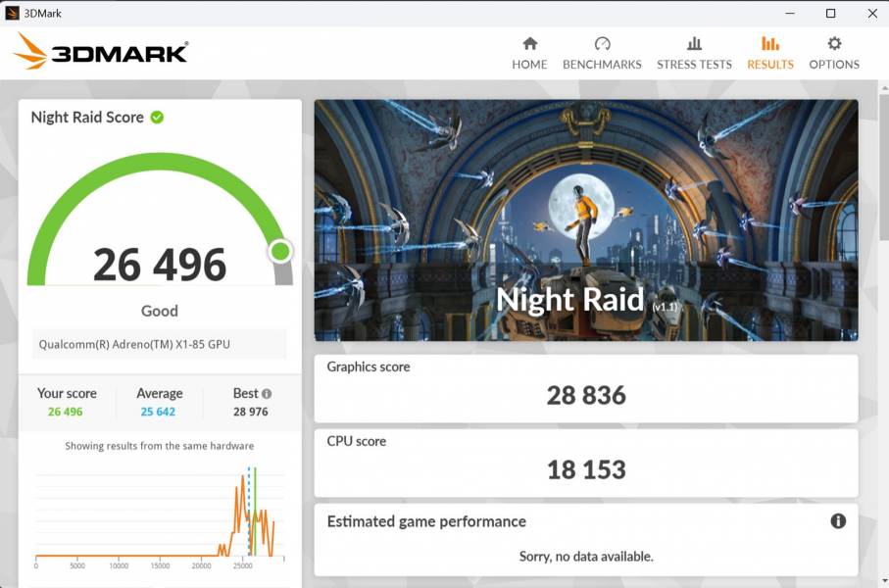Image resolution: width=889 pixels, height=588 pixels.
Task: Click the green validation checkmark icon
Action: pyautogui.click(x=157, y=118)
